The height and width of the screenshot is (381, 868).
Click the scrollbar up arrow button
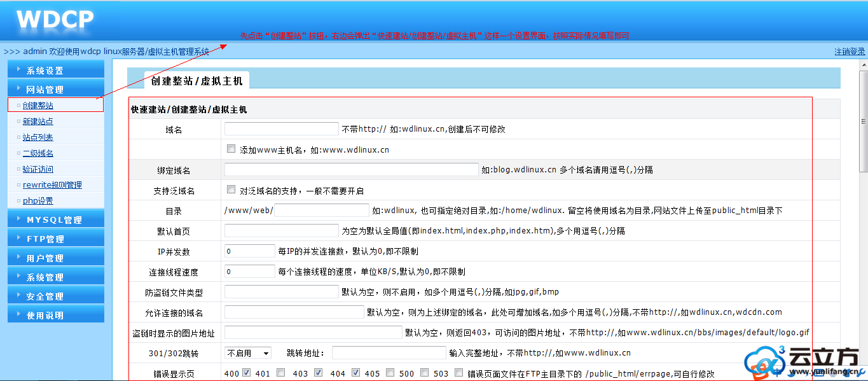click(x=863, y=64)
